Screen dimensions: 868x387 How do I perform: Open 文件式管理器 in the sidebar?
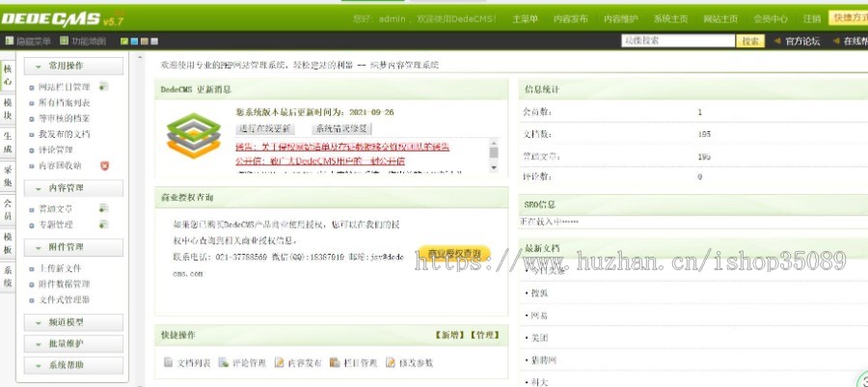pyautogui.click(x=65, y=299)
